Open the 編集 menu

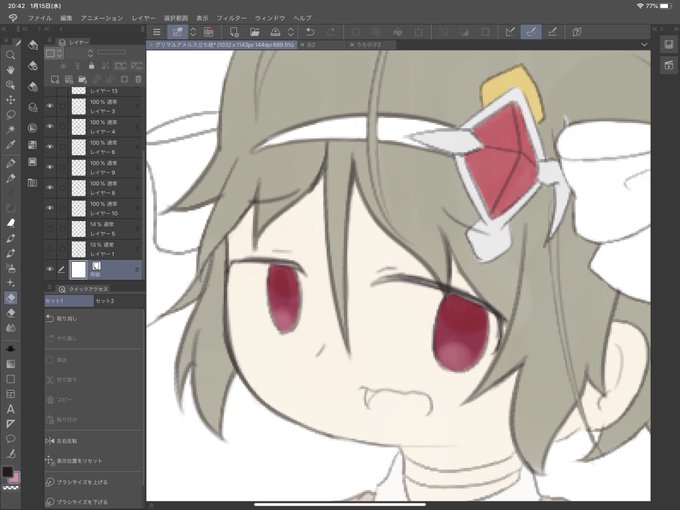[66, 18]
